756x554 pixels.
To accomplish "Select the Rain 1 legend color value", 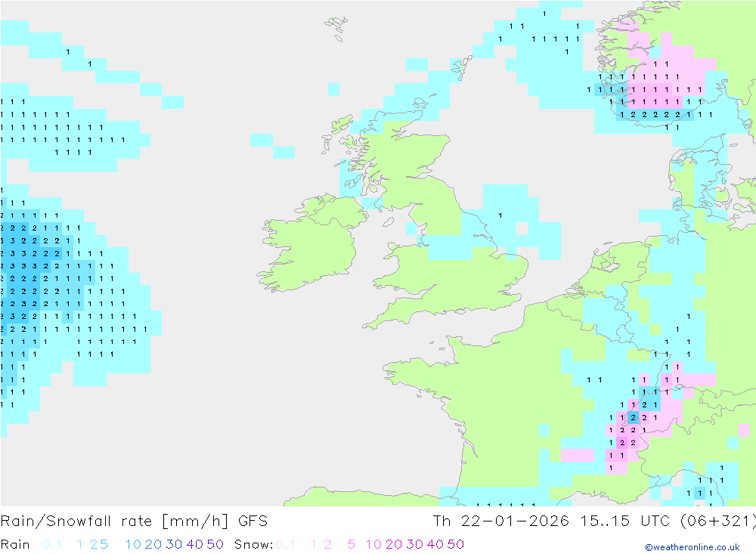I will 80,544.
